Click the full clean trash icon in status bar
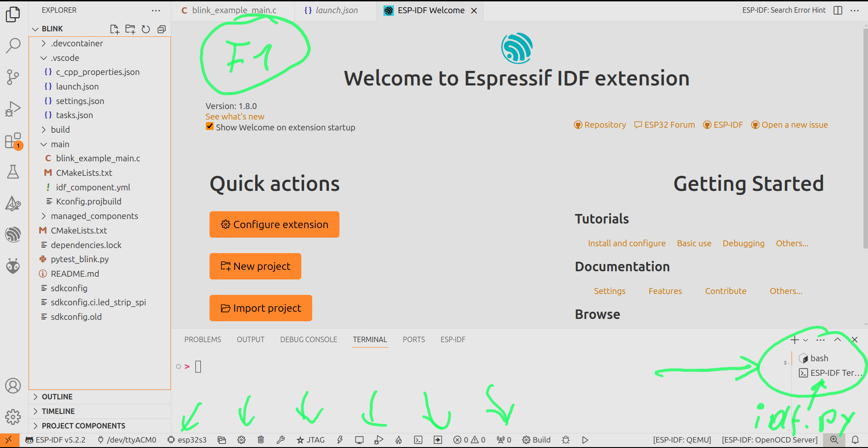The image size is (868, 448). (261, 440)
